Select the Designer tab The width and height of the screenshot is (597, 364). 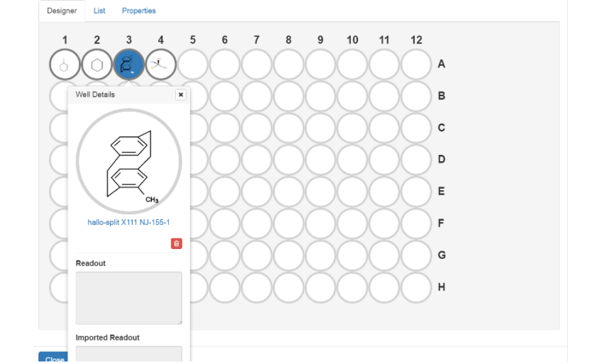click(62, 11)
